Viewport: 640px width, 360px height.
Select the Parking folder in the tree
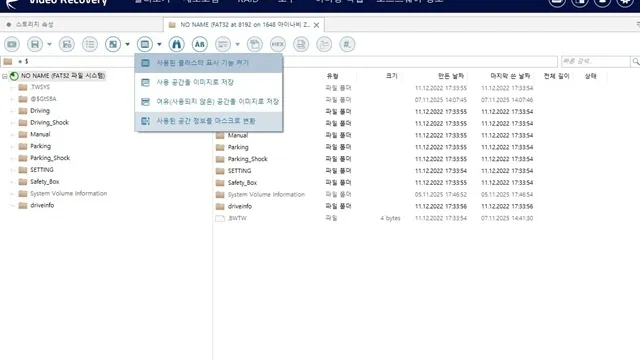(40, 146)
